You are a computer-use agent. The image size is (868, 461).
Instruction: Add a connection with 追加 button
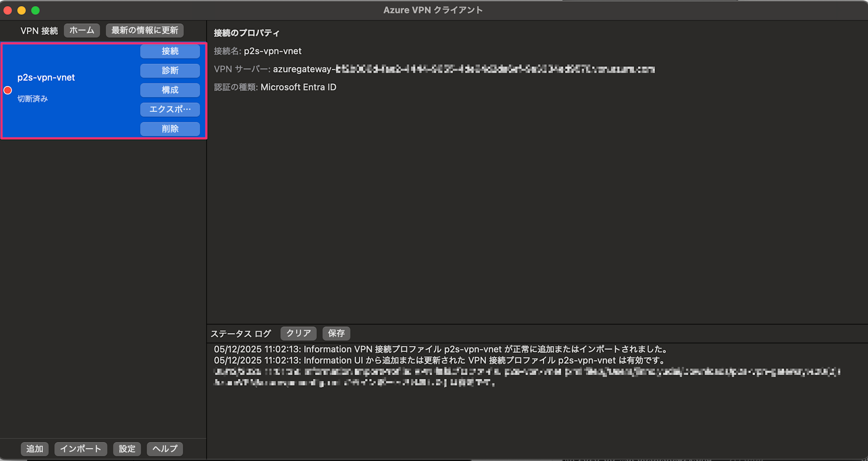click(x=35, y=449)
